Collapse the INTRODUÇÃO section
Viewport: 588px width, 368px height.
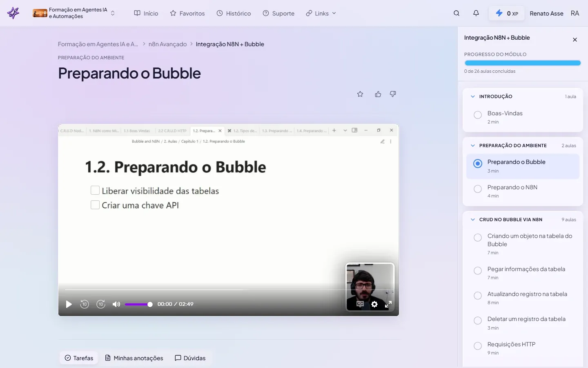coord(473,96)
